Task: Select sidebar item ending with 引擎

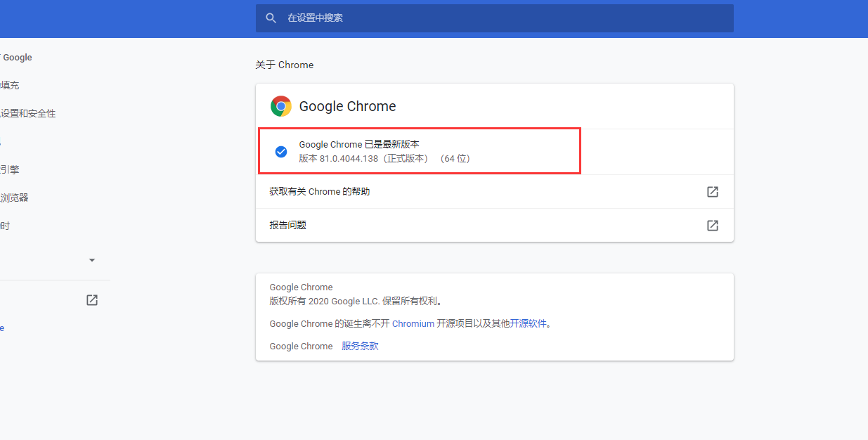Action: pos(10,170)
